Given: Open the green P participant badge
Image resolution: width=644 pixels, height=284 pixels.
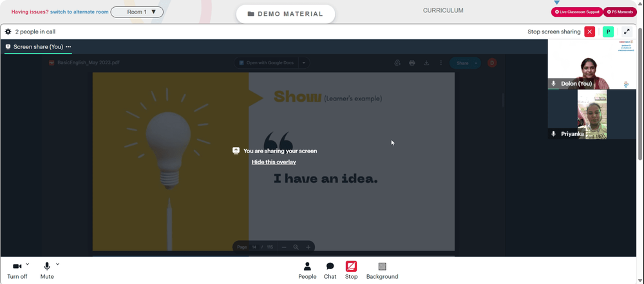Looking at the screenshot, I should [x=609, y=32].
